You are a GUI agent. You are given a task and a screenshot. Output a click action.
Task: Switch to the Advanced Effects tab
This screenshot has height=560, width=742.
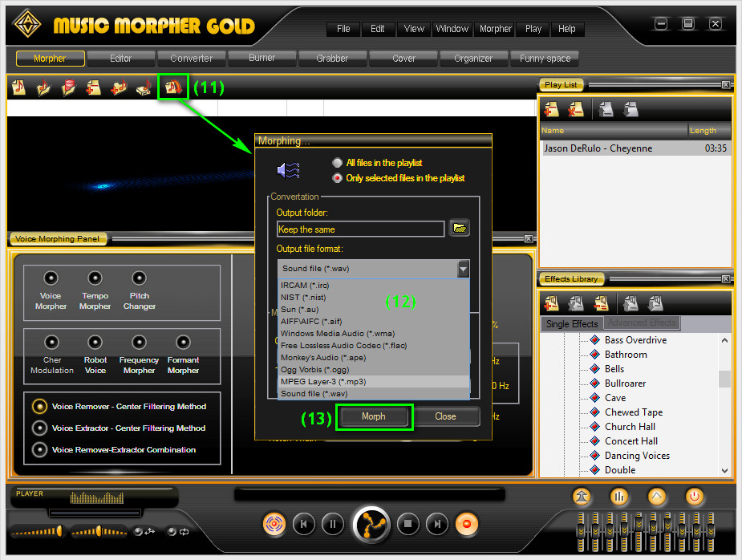tap(642, 323)
